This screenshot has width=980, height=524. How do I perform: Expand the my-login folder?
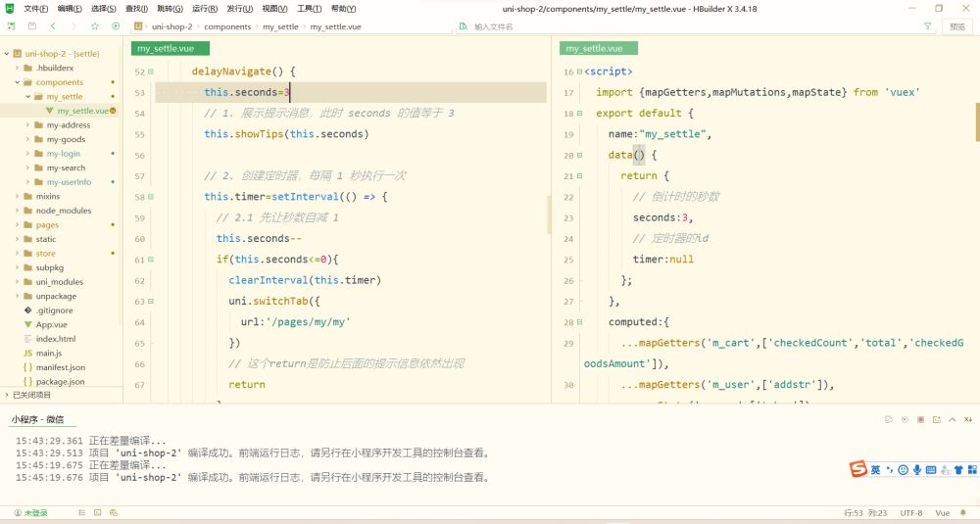[x=27, y=154]
